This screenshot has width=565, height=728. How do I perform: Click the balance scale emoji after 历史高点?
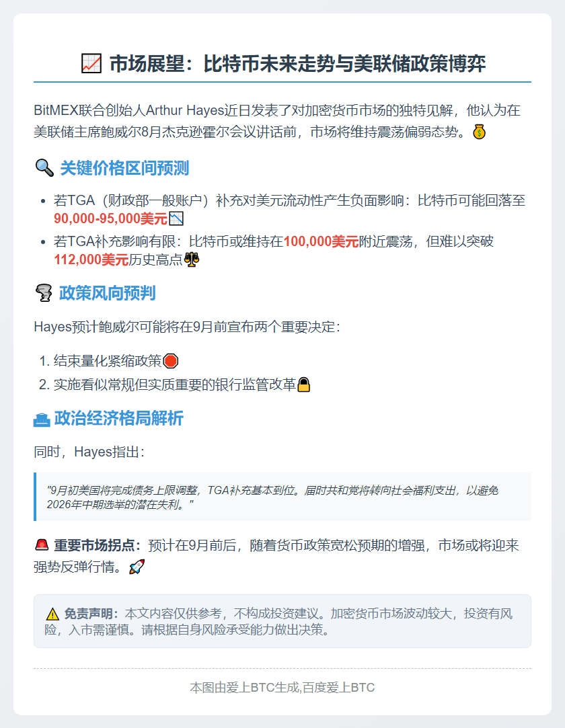[192, 259]
